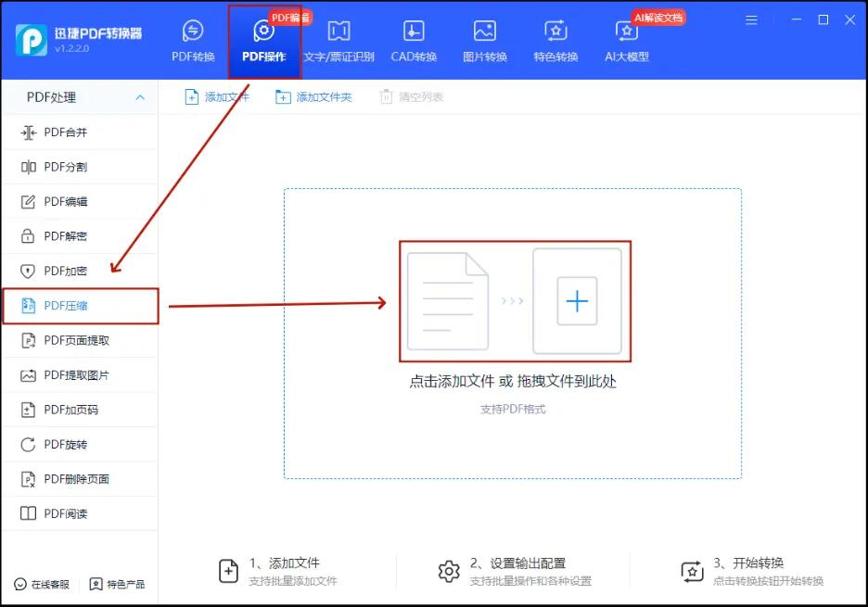Open the PDF转换 tab
Screen dimensions: 868x607
coord(193,42)
